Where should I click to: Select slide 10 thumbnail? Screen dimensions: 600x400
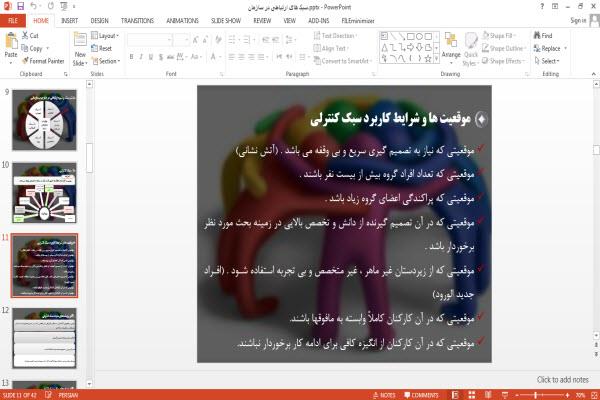pyautogui.click(x=44, y=193)
